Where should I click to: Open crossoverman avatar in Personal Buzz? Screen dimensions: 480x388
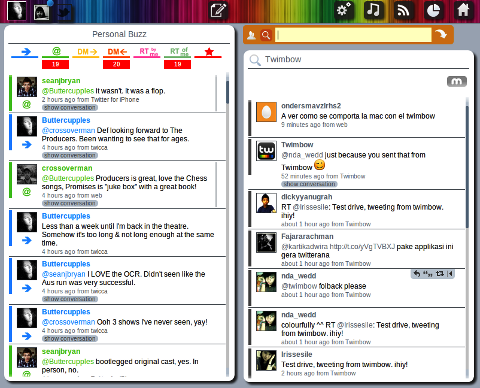[27, 174]
